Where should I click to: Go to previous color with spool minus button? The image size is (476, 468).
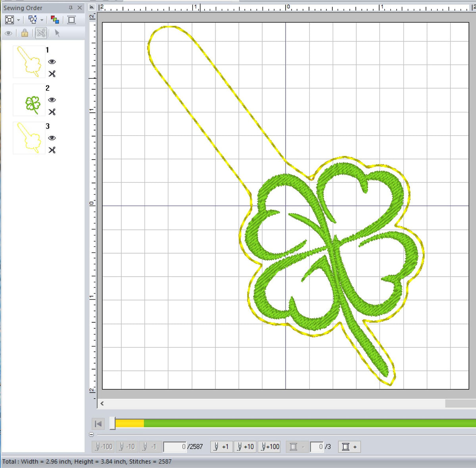tap(297, 447)
